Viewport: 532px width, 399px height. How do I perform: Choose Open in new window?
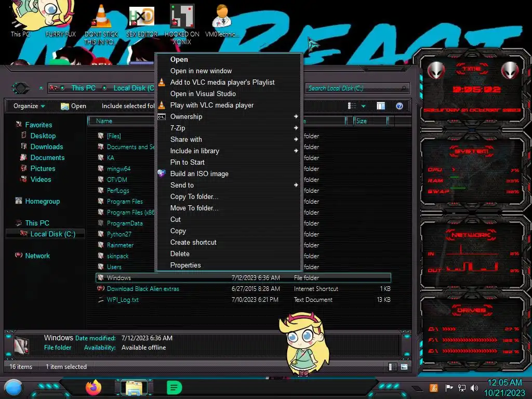click(228, 71)
